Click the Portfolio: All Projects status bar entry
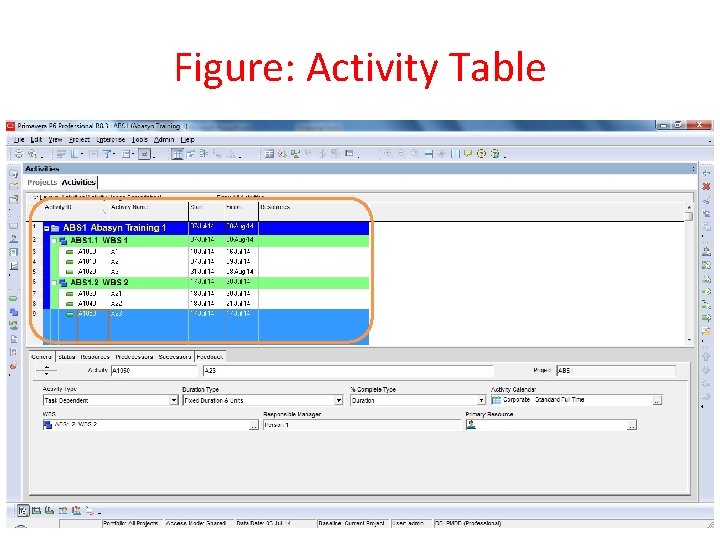This screenshot has height=540, width=720. (x=130, y=523)
